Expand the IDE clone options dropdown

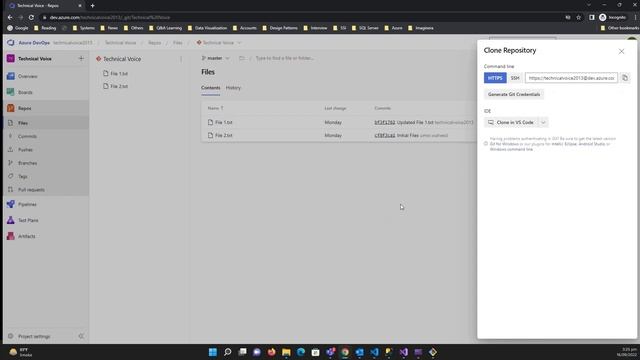[x=543, y=122]
